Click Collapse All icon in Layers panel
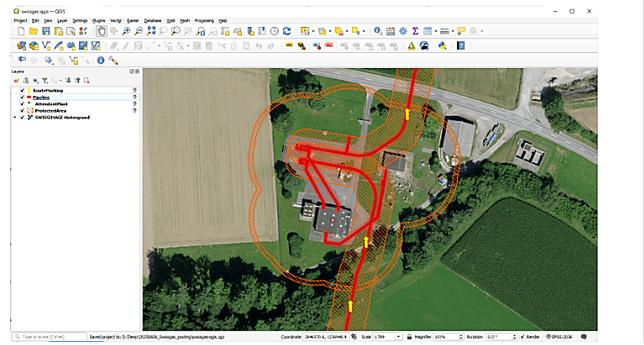Screen dimensions: 644x345 tap(77, 80)
